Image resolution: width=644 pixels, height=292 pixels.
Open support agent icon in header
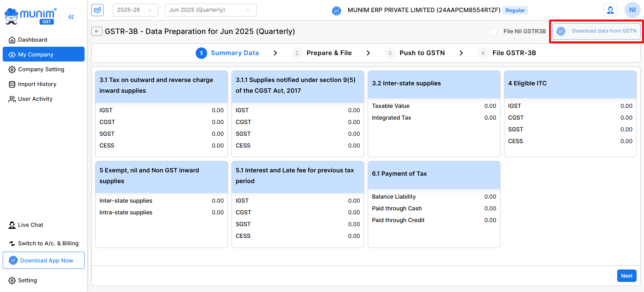tap(610, 10)
